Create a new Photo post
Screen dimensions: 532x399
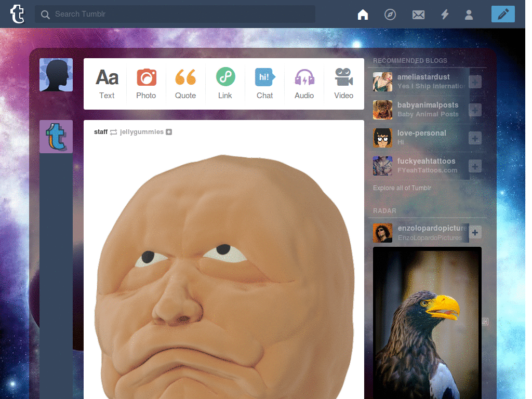[x=146, y=84]
